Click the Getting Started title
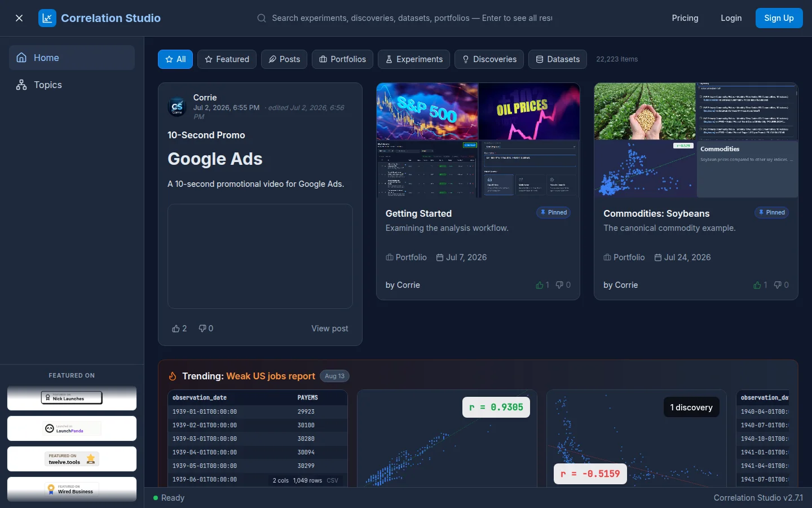Viewport: 812px width, 508px height. [x=418, y=213]
